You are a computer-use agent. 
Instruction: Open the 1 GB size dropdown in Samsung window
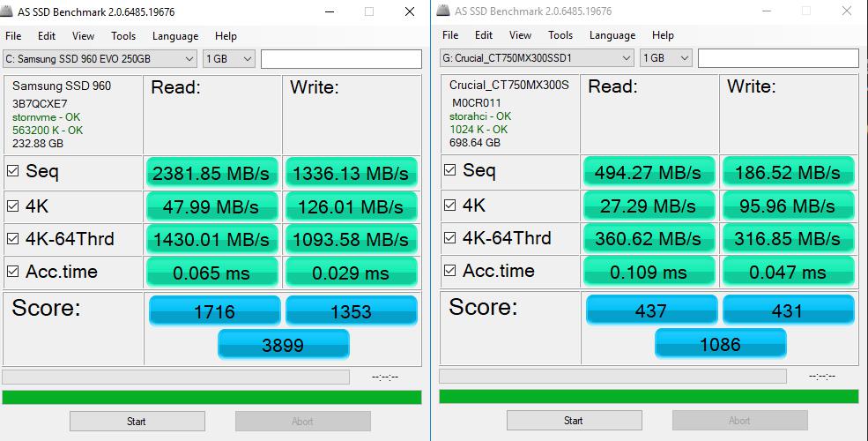tap(228, 59)
